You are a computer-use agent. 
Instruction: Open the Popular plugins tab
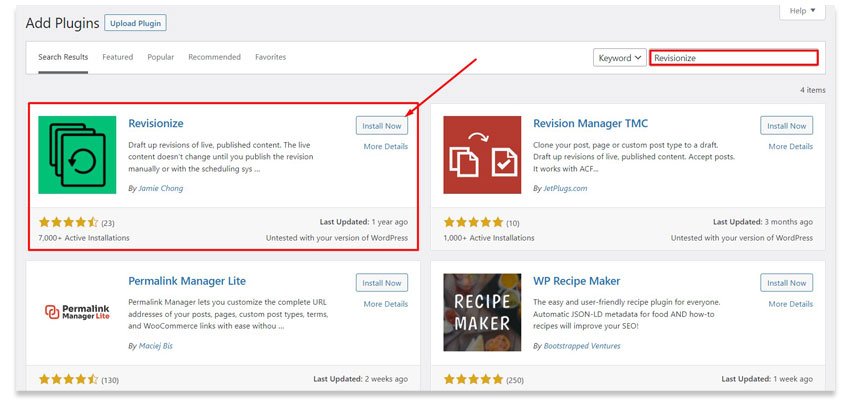(160, 57)
